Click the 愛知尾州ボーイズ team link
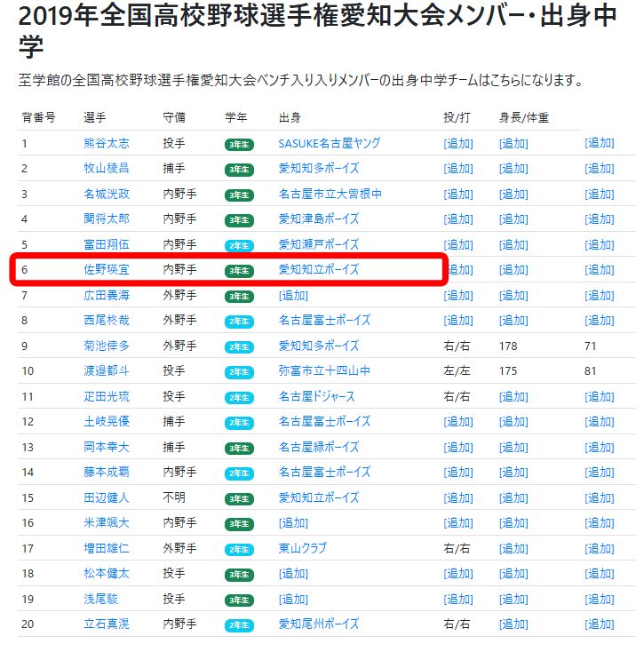644x660 pixels. pyautogui.click(x=318, y=624)
